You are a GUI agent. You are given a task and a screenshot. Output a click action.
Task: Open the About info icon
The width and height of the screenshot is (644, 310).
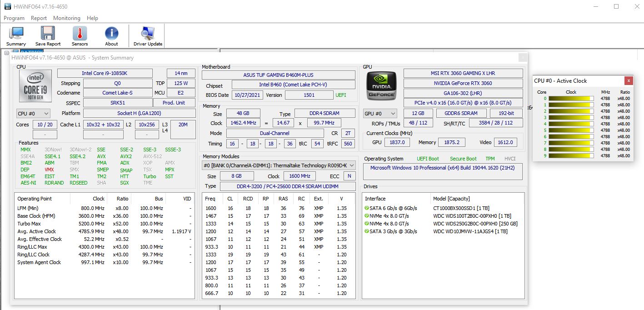click(x=111, y=33)
